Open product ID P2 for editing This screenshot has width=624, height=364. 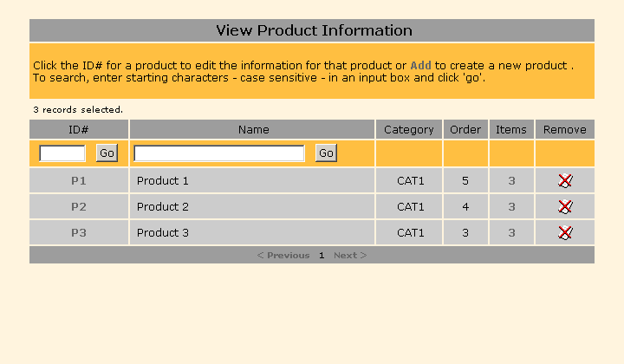click(79, 207)
